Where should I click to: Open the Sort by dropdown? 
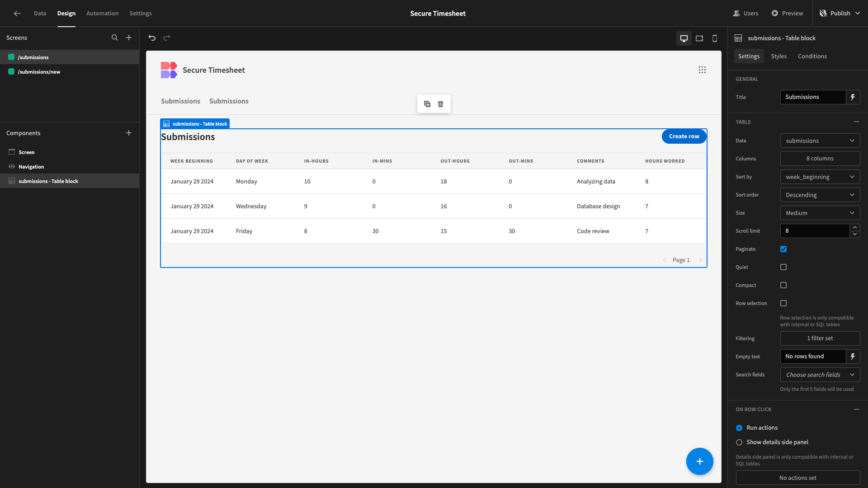pos(820,177)
